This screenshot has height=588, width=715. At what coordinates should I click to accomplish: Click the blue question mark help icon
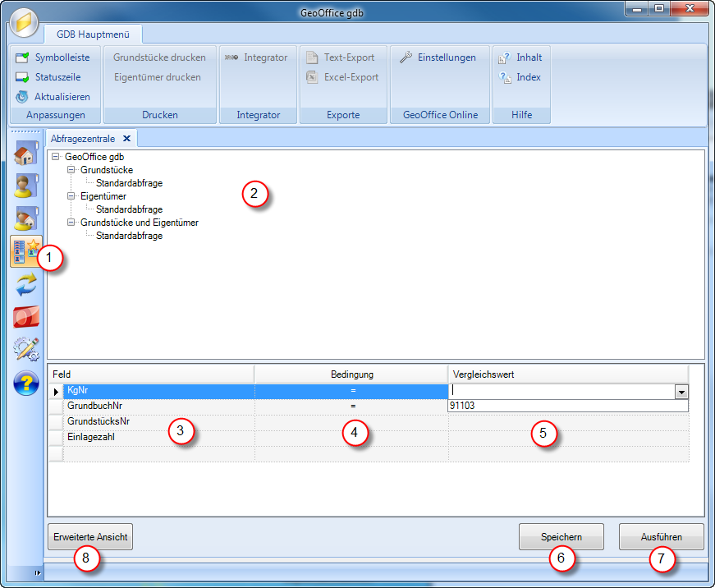[26, 382]
